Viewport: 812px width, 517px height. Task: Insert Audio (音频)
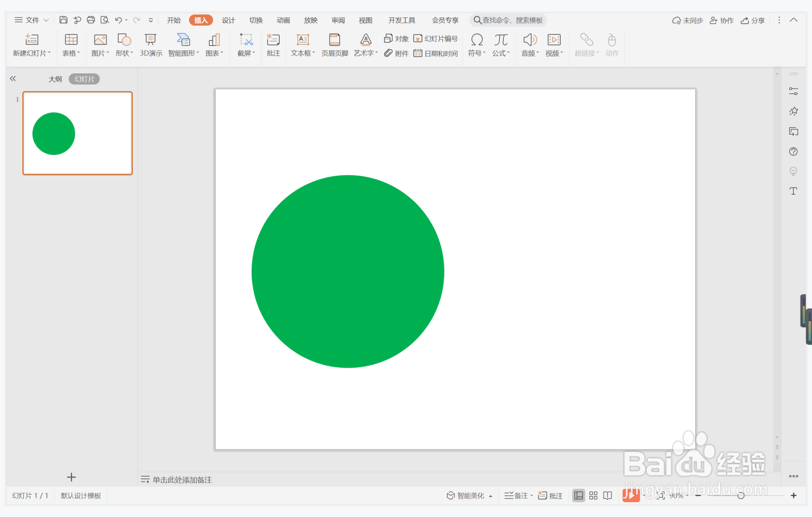click(530, 45)
